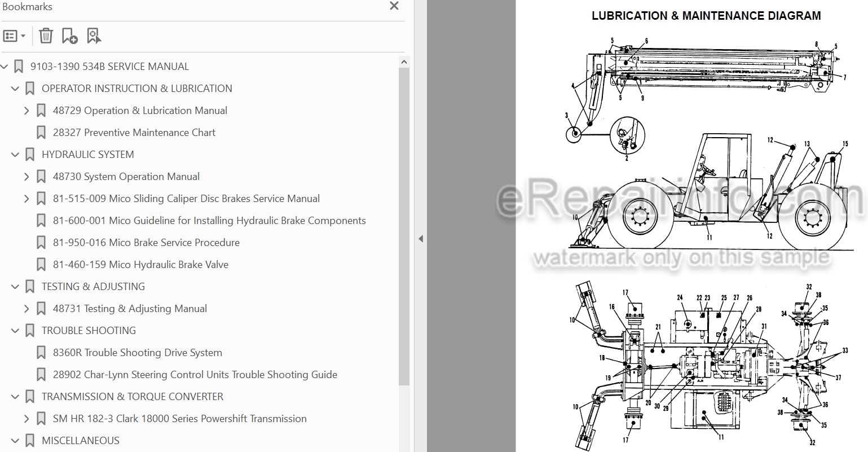Click bookmark icon beside 8360R Trouble Shooting
The image size is (868, 452).
click(x=41, y=353)
